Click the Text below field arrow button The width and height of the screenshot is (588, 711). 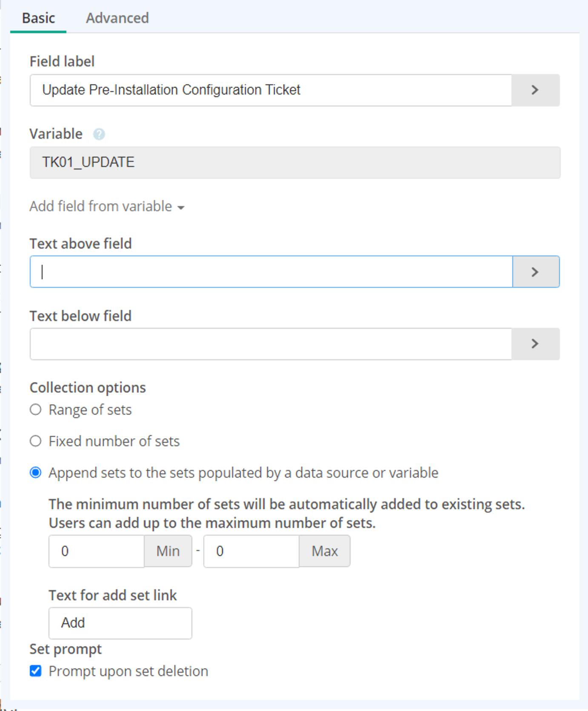click(535, 344)
